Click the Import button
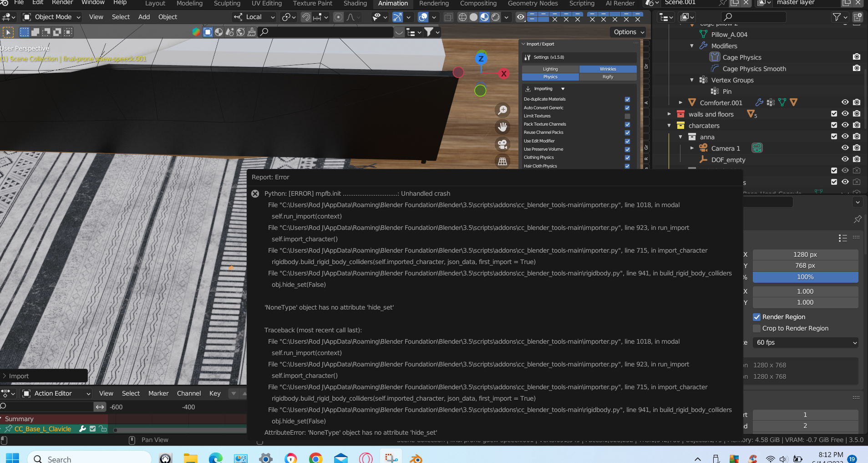Screen dimensions: 868x463 [x=19, y=376]
